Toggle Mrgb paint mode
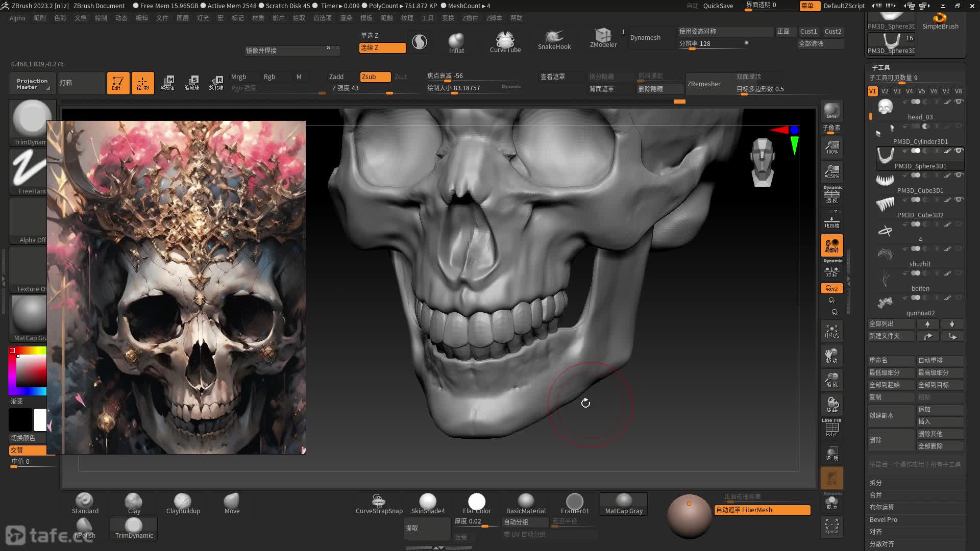This screenshot has height=551, width=980. pos(238,77)
